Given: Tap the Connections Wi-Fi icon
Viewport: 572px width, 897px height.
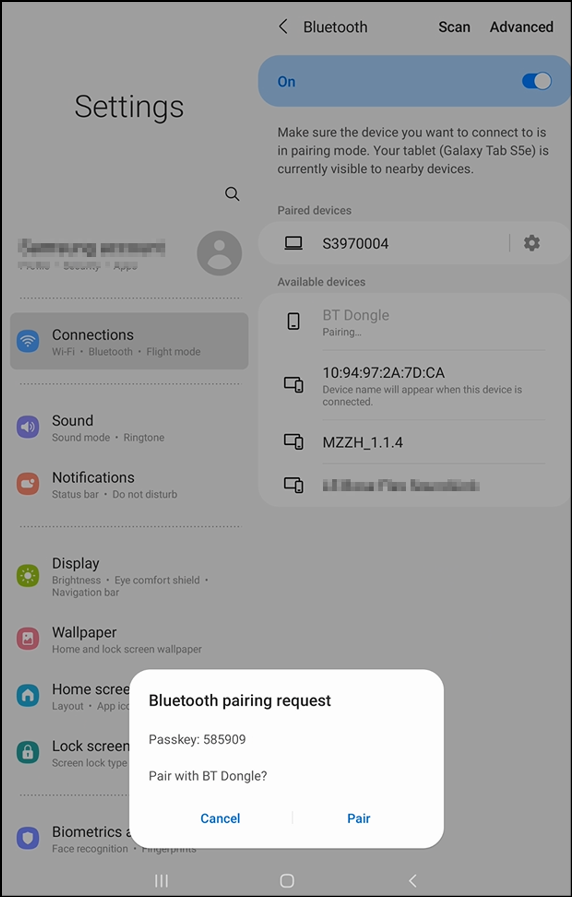Looking at the screenshot, I should (27, 341).
